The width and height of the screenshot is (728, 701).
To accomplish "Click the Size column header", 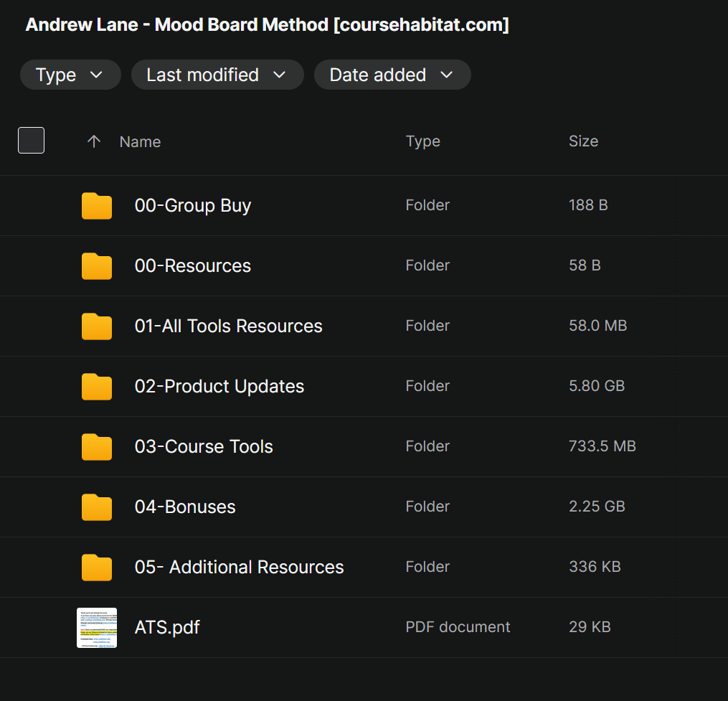I will (x=583, y=141).
